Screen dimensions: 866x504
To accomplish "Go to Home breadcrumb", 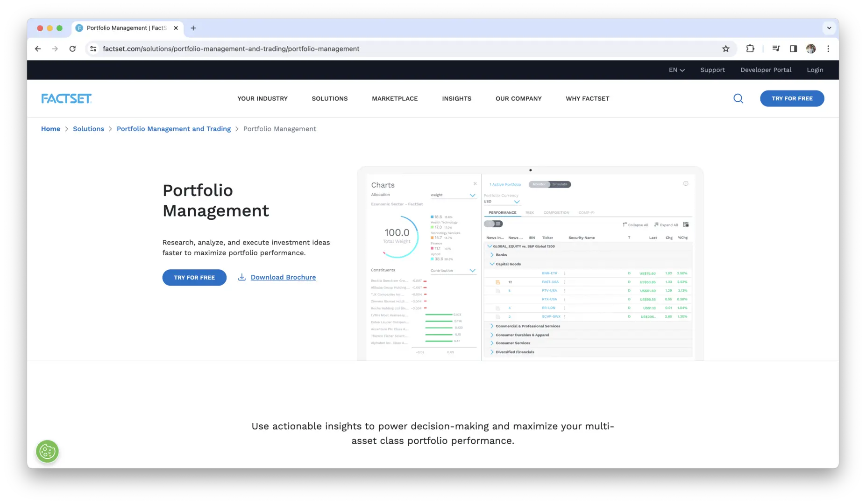I will [50, 129].
